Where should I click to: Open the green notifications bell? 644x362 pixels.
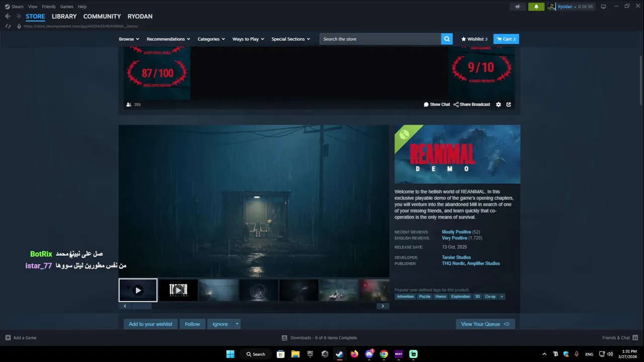536,7
